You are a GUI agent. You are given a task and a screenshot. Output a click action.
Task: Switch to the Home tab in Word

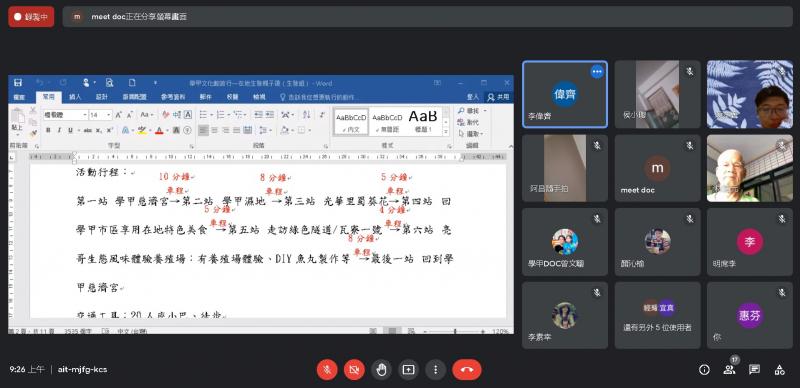tap(48, 96)
